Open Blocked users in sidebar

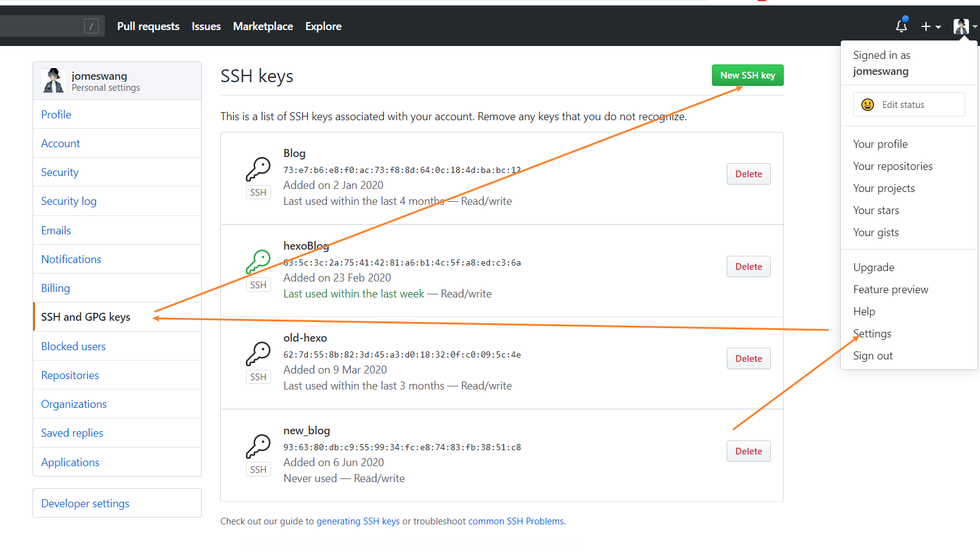[x=117, y=347]
